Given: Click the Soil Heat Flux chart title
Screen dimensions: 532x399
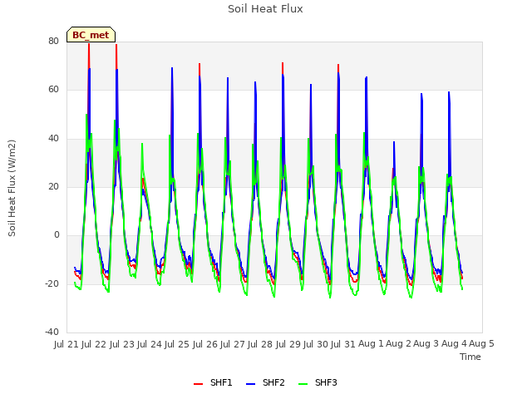Looking at the screenshot, I should click(x=265, y=9).
